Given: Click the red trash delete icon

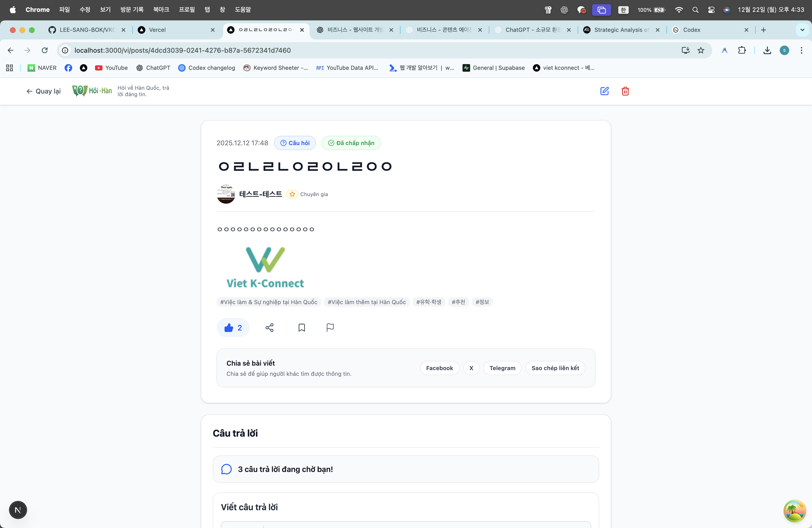Looking at the screenshot, I should coord(625,91).
